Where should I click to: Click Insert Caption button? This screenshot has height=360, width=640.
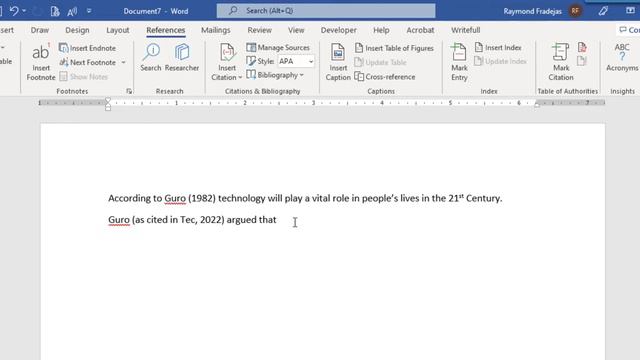(x=338, y=62)
